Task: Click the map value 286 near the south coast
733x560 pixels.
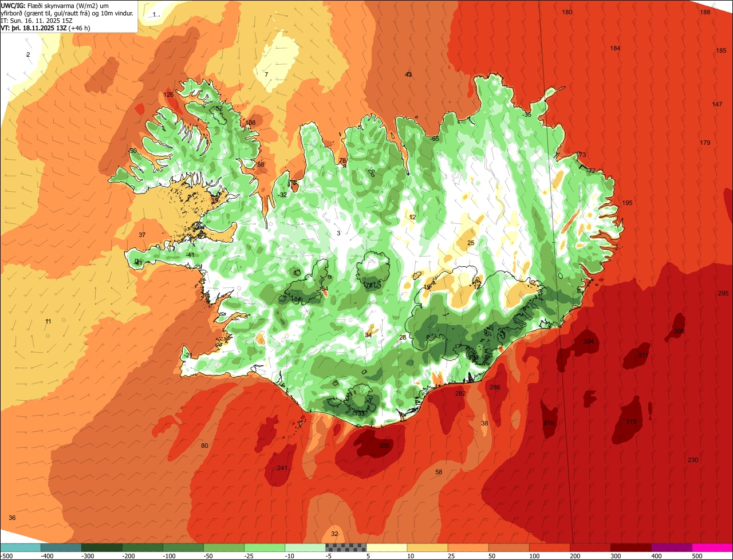Action: coord(495,388)
